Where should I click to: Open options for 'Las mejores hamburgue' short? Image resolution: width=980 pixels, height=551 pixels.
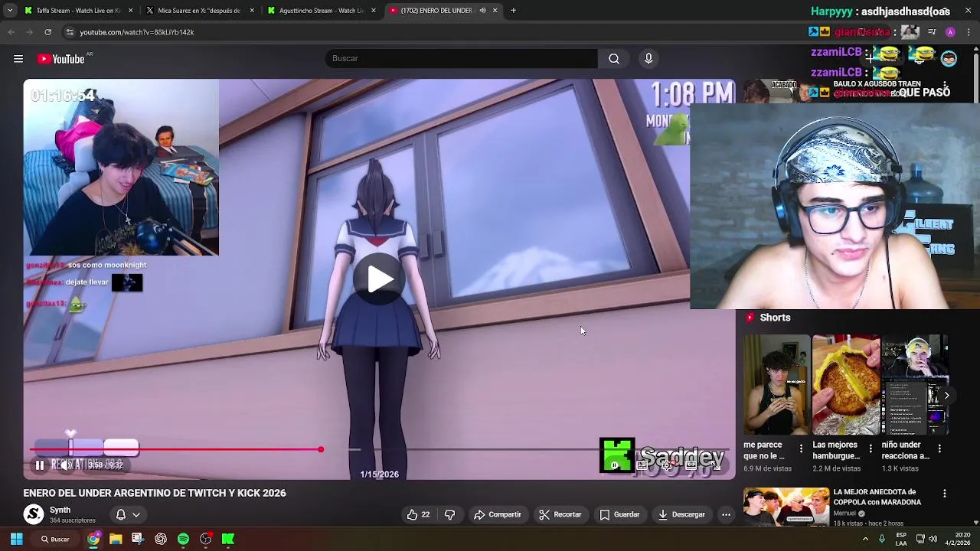click(870, 448)
